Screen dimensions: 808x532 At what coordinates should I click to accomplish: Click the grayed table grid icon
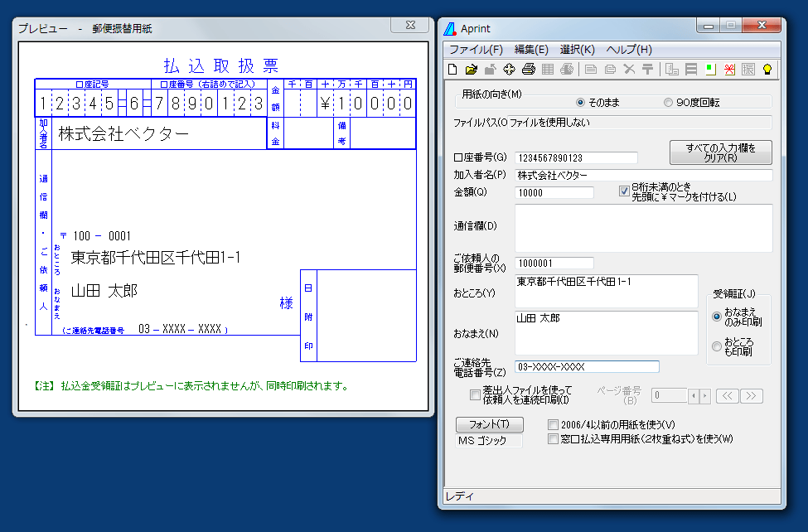pos(547,69)
